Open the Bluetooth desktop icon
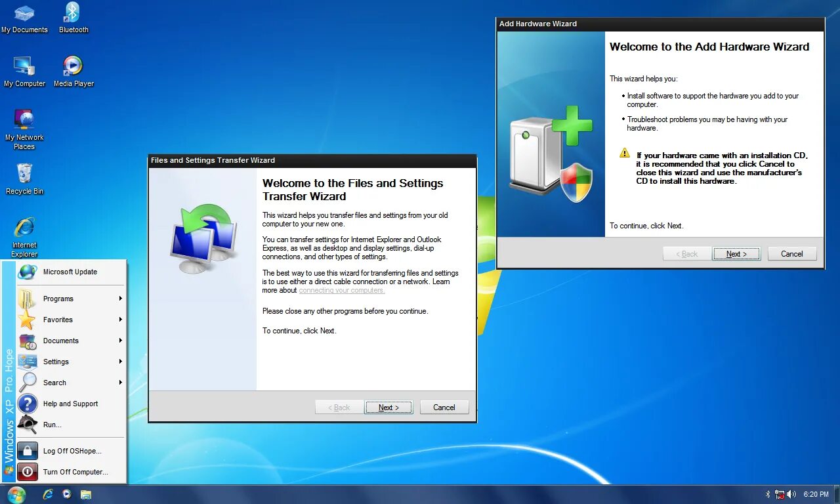 point(73,18)
